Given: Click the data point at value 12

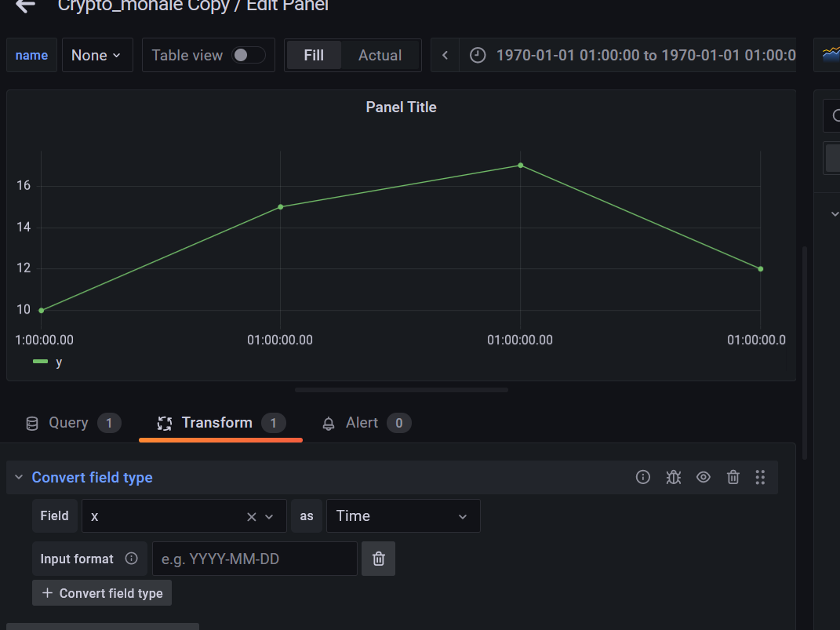Looking at the screenshot, I should tap(760, 269).
